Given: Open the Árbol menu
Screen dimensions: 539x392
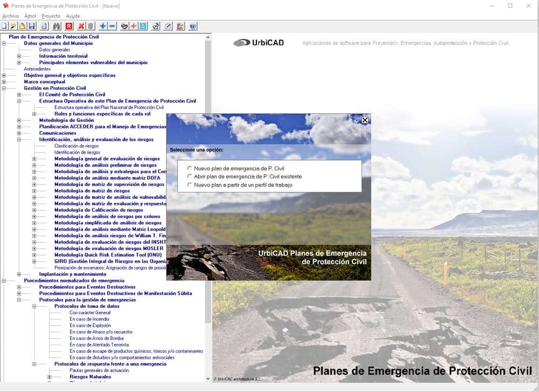Looking at the screenshot, I should point(30,16).
